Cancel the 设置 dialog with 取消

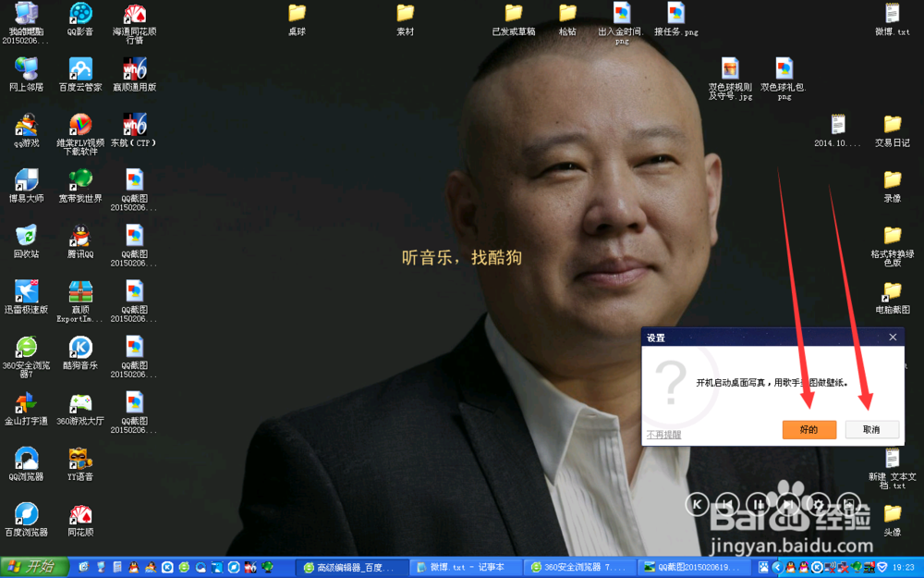(x=871, y=430)
